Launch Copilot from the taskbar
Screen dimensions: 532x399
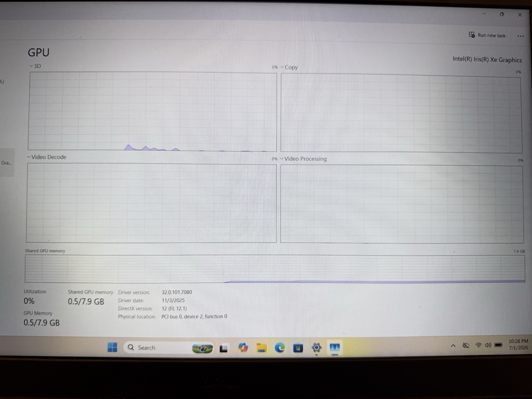coord(243,347)
